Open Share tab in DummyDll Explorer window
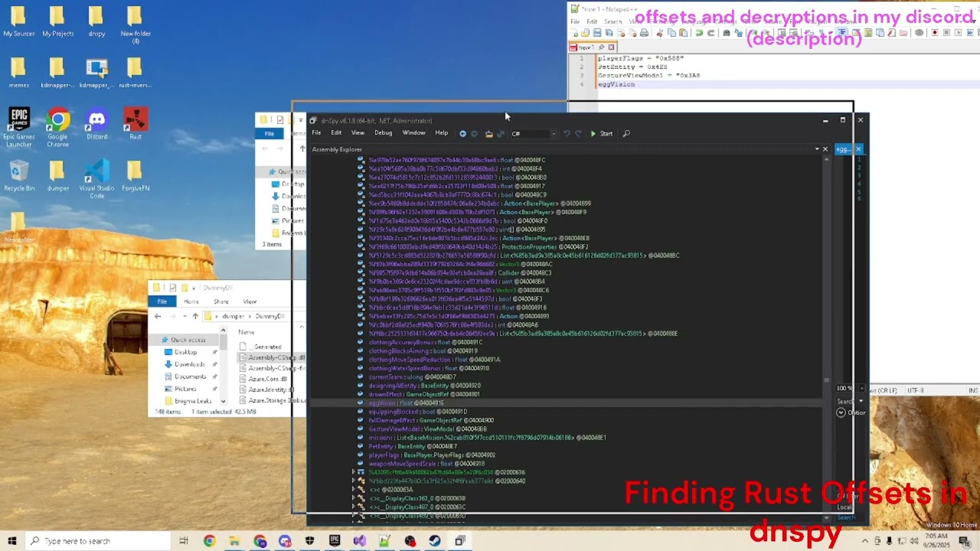 click(220, 302)
